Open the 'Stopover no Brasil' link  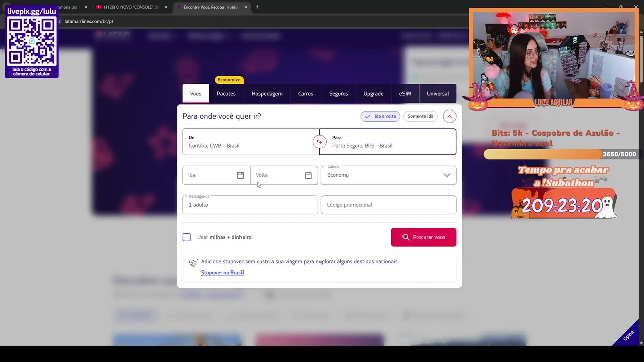[x=222, y=273]
